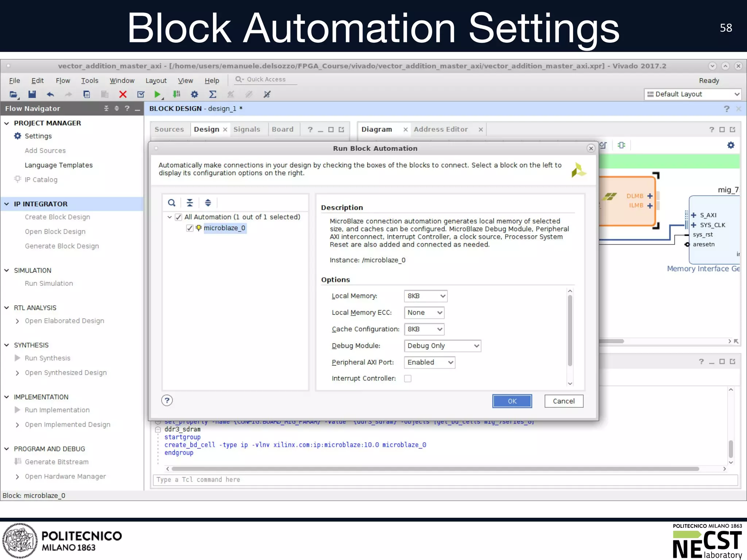Open the Flow menu
The image size is (747, 560).
coord(63,81)
